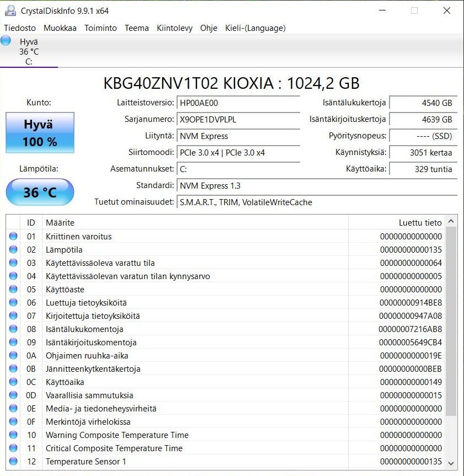Screen dimensions: 464x476
Task: Click status orb of Jännitteenkytkentäkertoja row
Action: click(13, 368)
